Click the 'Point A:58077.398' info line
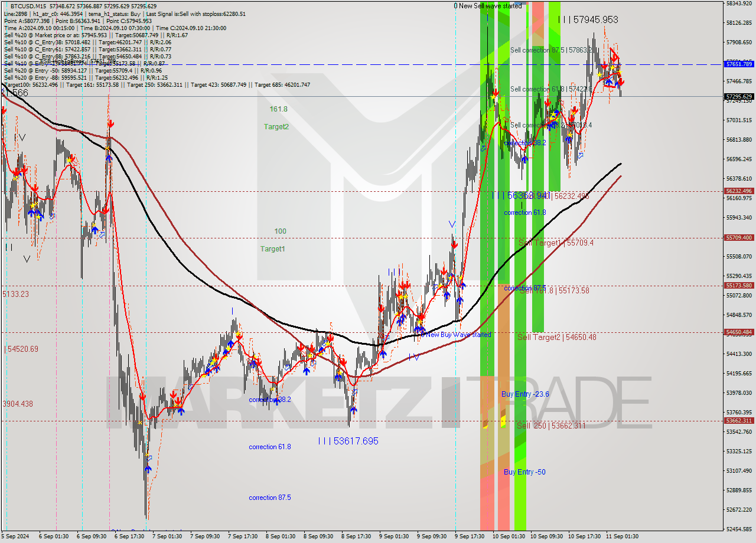Image resolution: width=756 pixels, height=543 pixels. pos(78,21)
